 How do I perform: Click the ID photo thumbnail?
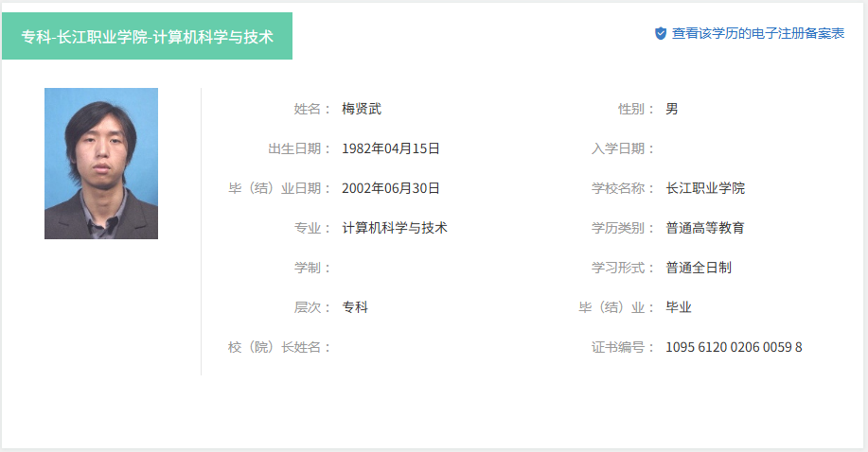101,164
